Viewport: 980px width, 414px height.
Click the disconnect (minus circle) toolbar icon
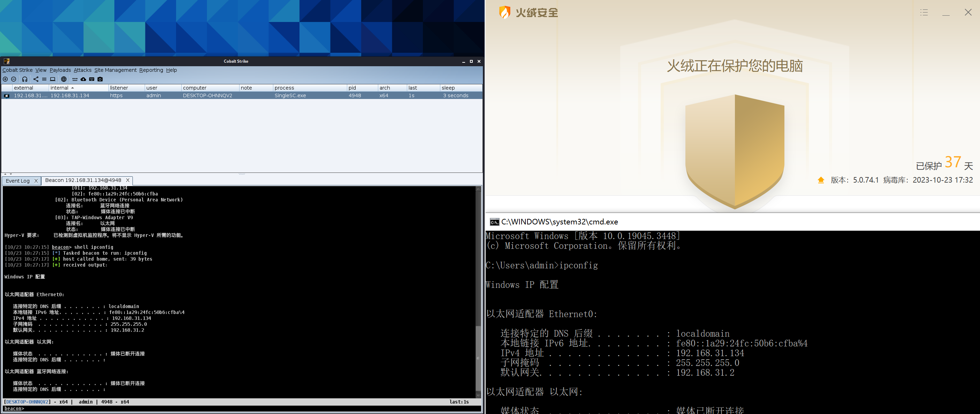[14, 79]
